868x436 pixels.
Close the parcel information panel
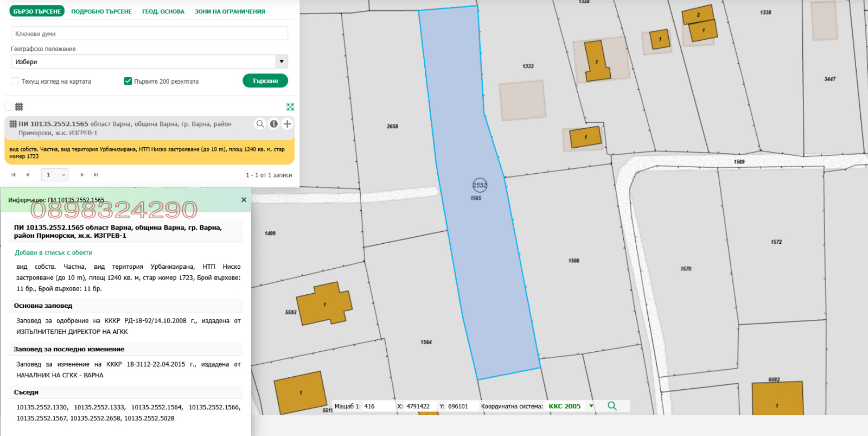[244, 200]
